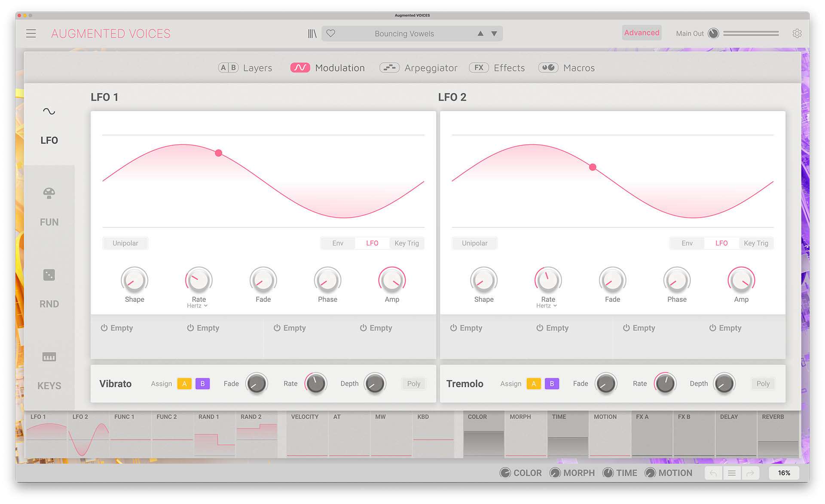825x504 pixels.
Task: Switch to the Layers tab
Action: (245, 67)
